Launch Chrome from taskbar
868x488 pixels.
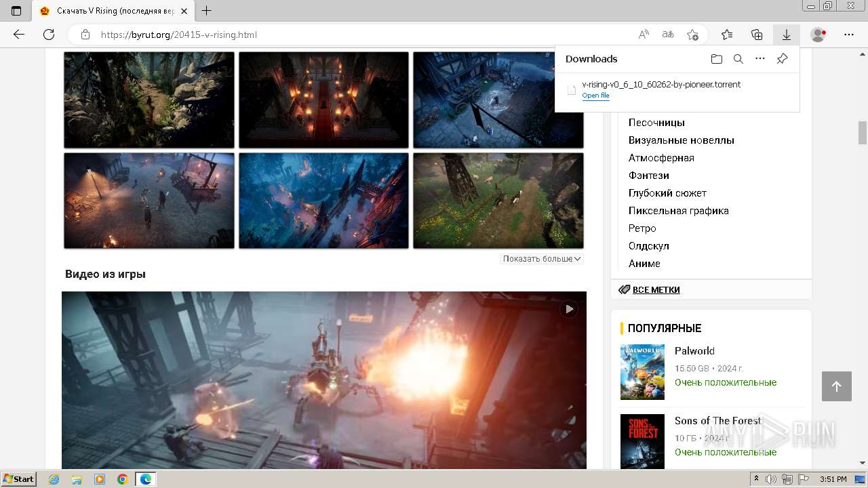click(123, 479)
